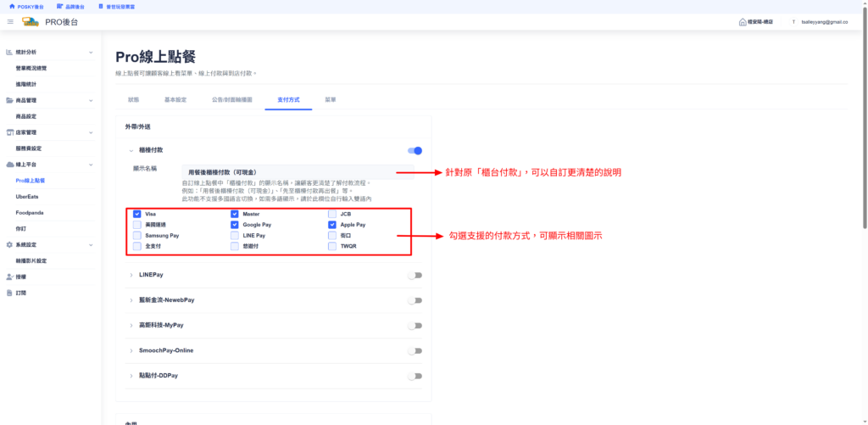Click the tsalleyyang account email
Screen dimensions: 868x425
click(x=825, y=22)
